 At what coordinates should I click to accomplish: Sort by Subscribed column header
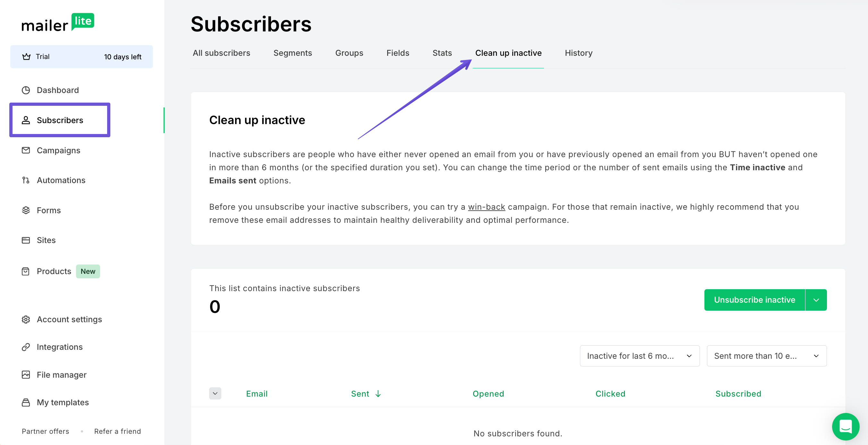(738, 393)
